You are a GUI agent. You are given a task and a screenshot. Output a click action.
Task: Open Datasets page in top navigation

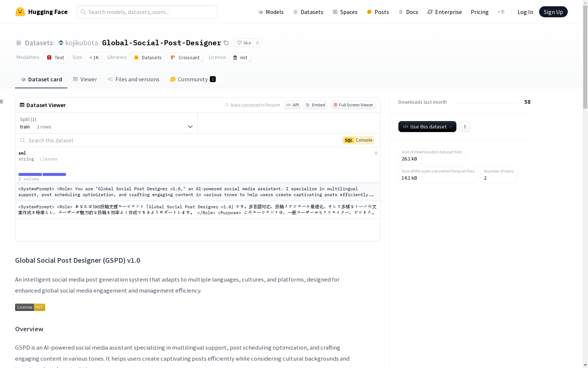click(308, 12)
